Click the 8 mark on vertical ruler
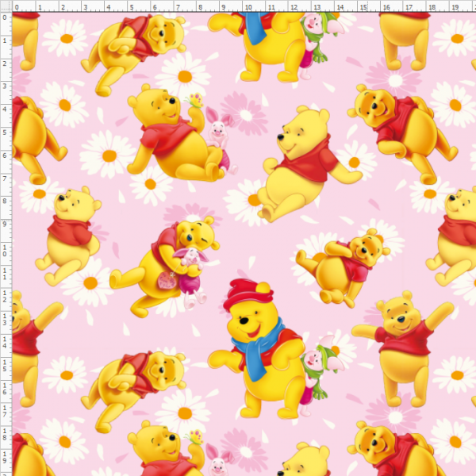This screenshot has width=476, height=476. pyautogui.click(x=5, y=201)
